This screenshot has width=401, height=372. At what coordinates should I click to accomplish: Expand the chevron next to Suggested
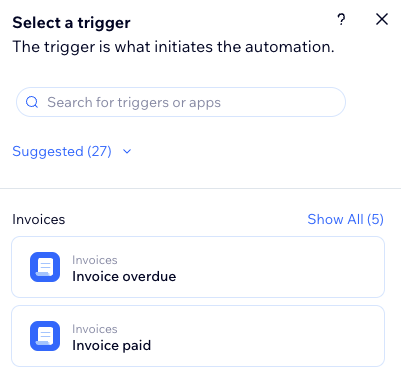pos(127,152)
